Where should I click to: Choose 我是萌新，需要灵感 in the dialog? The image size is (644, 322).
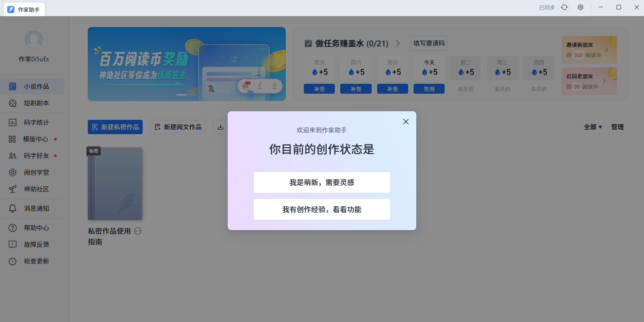point(322,182)
